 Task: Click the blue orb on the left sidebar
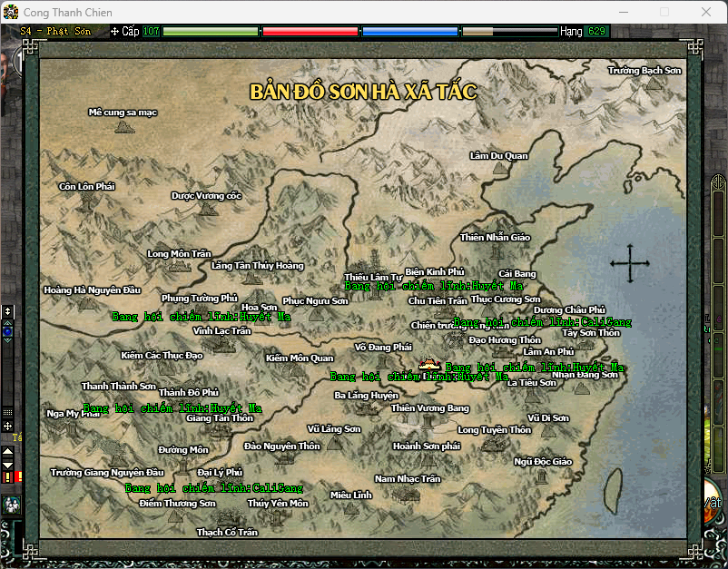pos(7,331)
